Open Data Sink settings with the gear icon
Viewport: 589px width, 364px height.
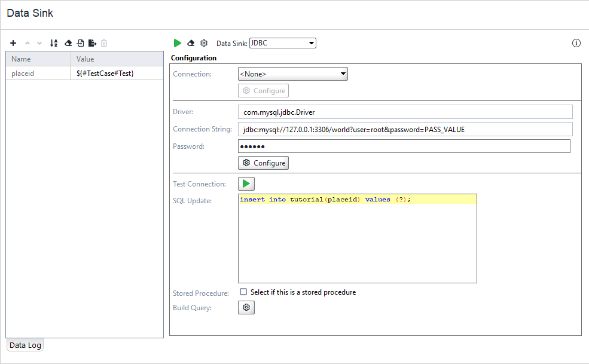tap(203, 43)
